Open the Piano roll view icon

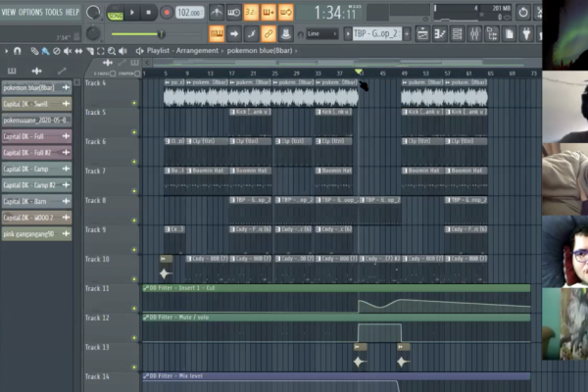point(440,34)
